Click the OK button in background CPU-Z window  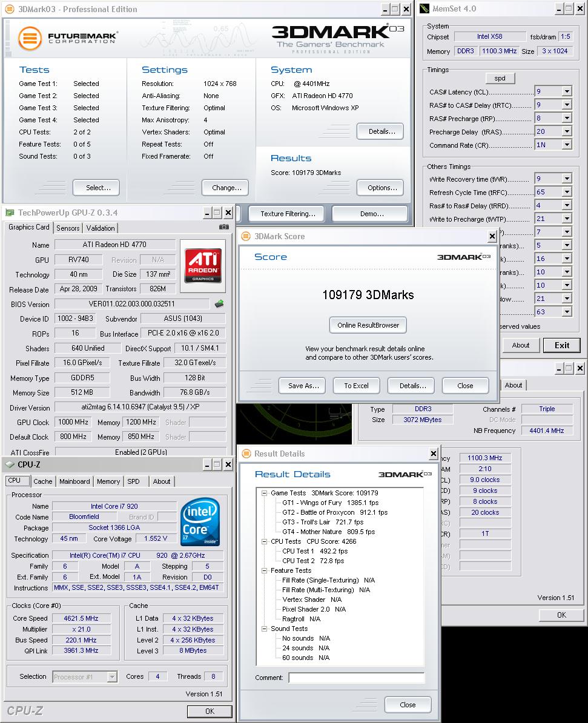coord(561,615)
